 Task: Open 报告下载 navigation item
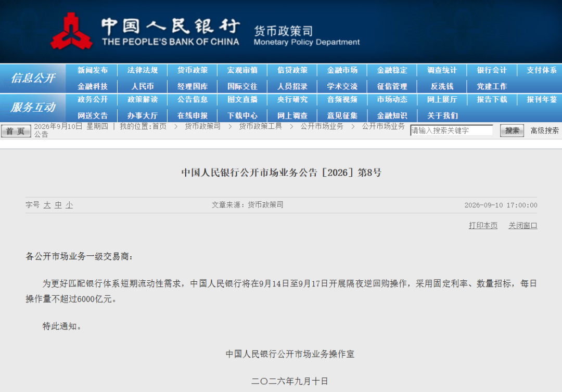coord(492,99)
